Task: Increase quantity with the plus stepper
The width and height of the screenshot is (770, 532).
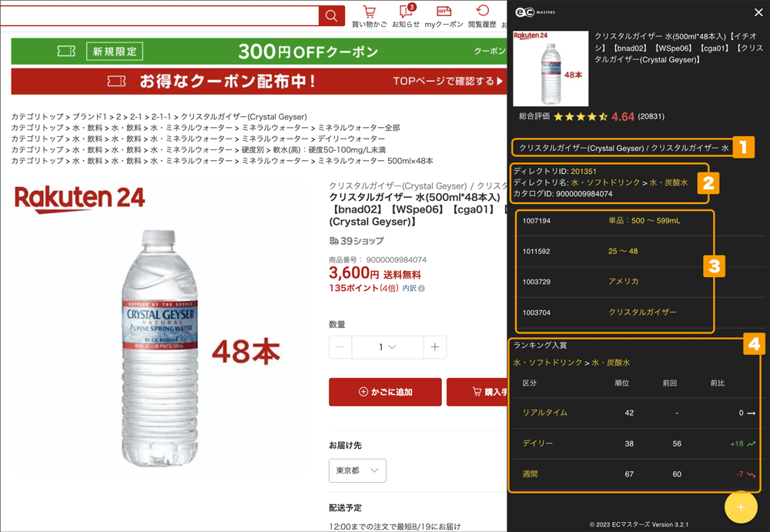Action: tap(435, 347)
